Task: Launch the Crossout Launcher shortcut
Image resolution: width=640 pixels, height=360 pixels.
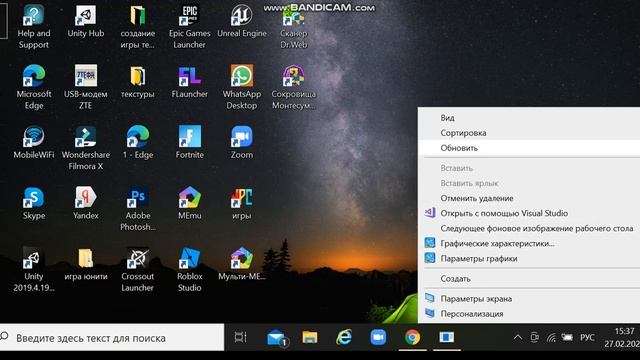Action: (x=138, y=270)
